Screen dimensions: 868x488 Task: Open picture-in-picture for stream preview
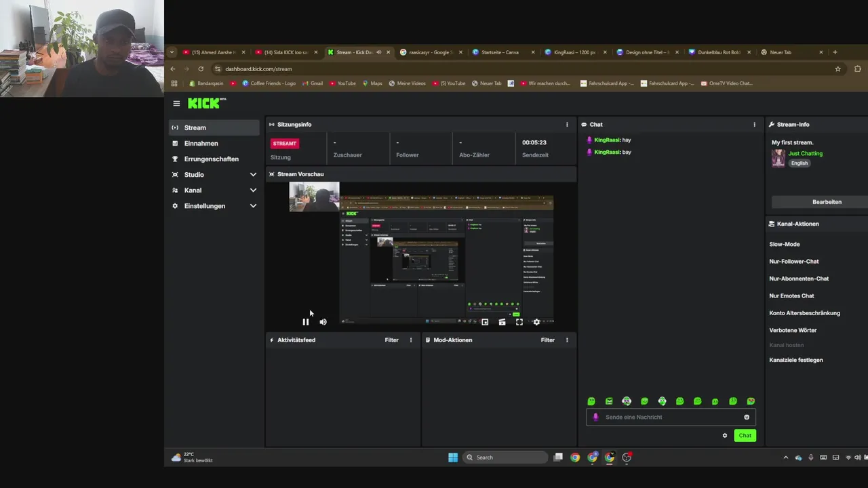(x=485, y=322)
